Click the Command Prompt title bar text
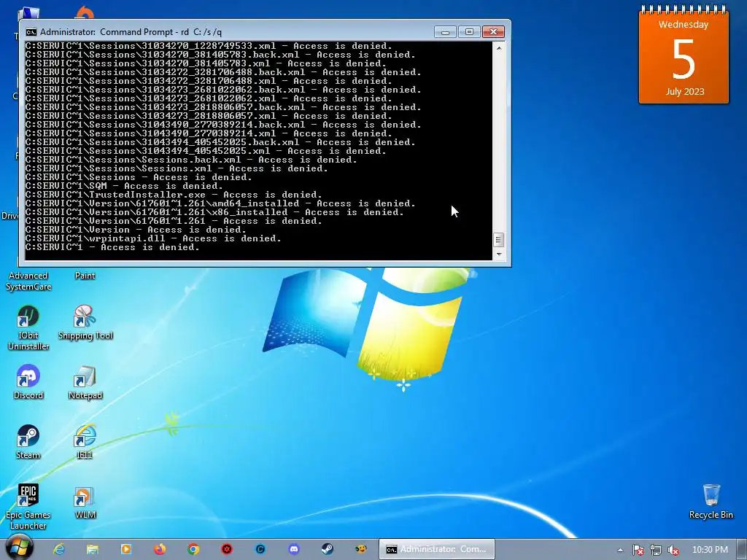This screenshot has width=747, height=560. tap(131, 32)
